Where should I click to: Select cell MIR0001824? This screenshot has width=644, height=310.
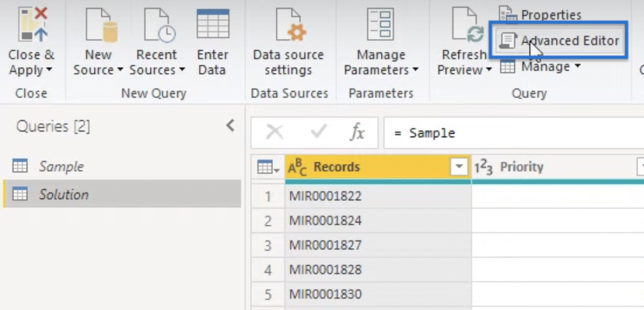tap(378, 220)
